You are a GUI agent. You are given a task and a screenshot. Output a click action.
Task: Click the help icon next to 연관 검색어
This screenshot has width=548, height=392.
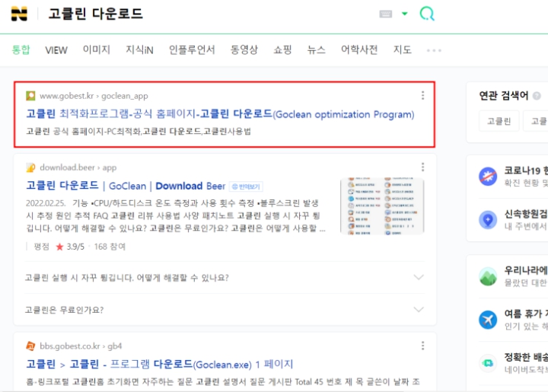[537, 96]
